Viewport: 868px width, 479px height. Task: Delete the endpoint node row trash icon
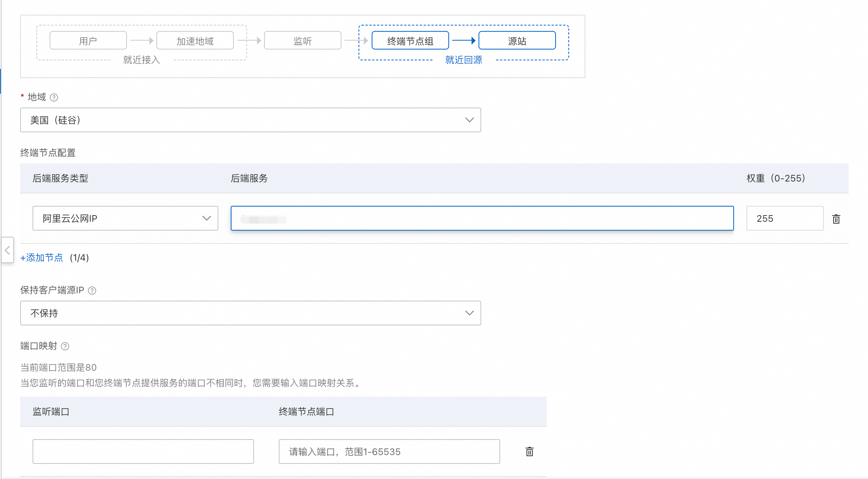[836, 219]
